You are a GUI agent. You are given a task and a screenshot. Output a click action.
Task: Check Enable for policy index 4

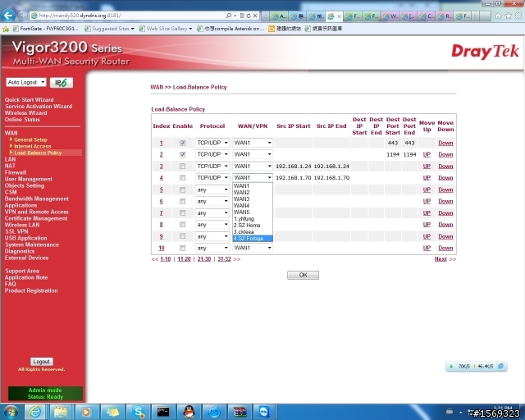coord(182,177)
